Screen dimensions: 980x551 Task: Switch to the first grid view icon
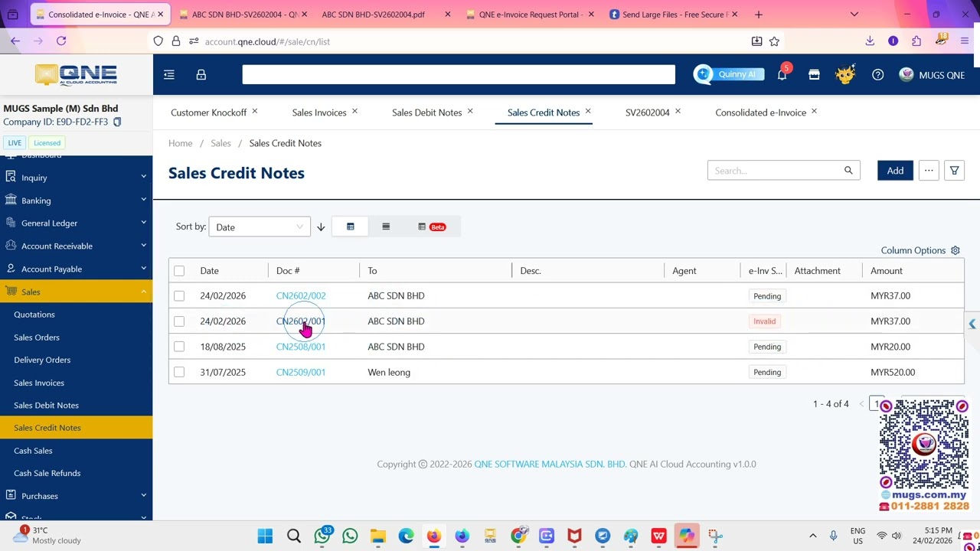pyautogui.click(x=351, y=227)
